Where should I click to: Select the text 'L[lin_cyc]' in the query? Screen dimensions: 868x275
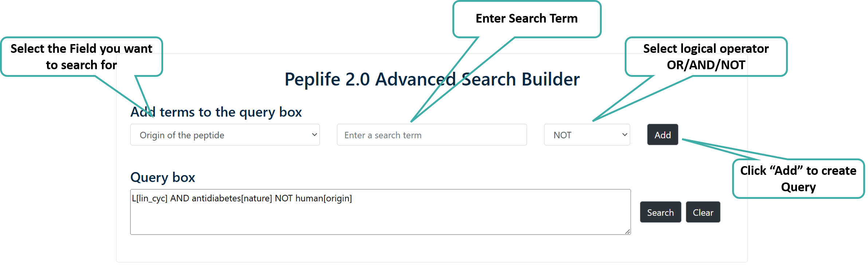click(149, 198)
